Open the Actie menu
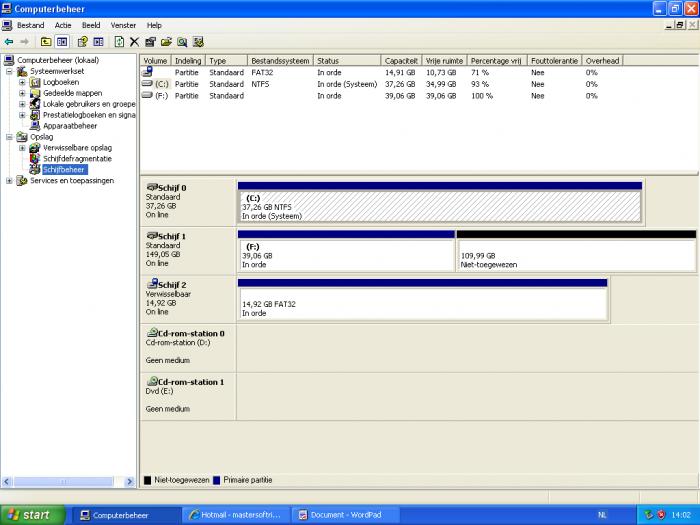The width and height of the screenshot is (700, 525). [x=63, y=25]
